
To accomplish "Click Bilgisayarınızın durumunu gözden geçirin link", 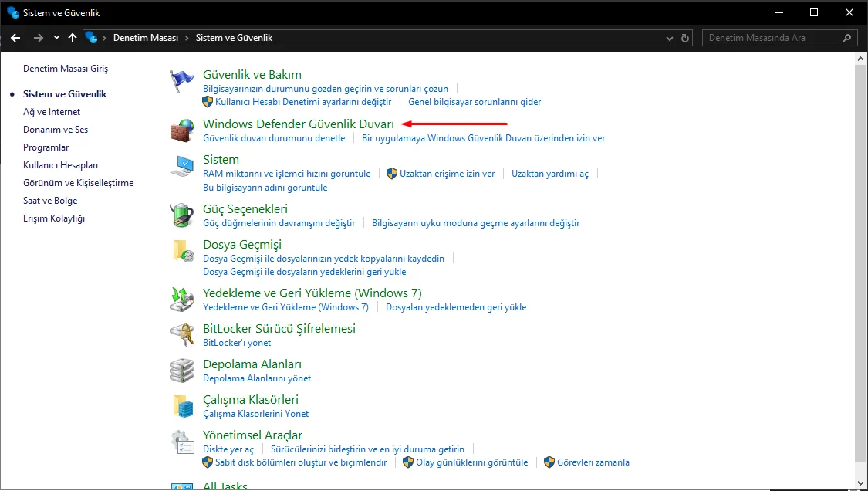I will [326, 89].
